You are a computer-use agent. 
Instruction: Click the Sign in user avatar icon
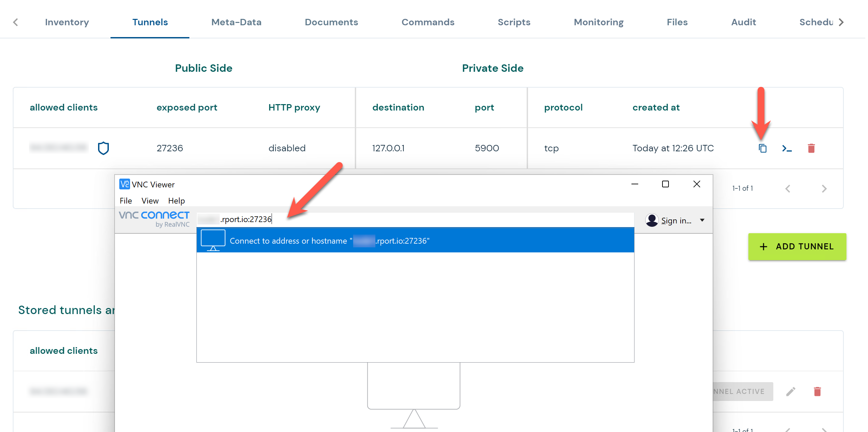652,220
